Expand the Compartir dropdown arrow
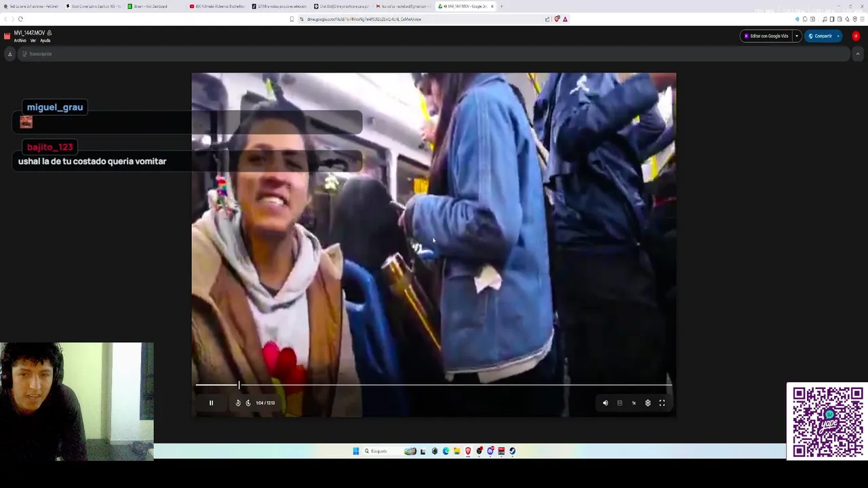This screenshot has height=488, width=868. 838,36
